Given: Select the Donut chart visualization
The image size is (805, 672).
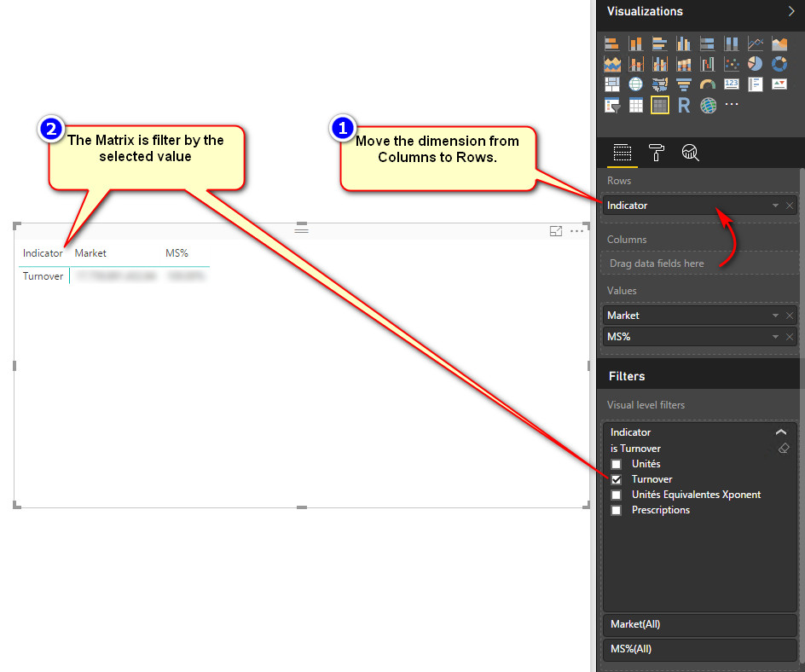Looking at the screenshot, I should tap(779, 64).
